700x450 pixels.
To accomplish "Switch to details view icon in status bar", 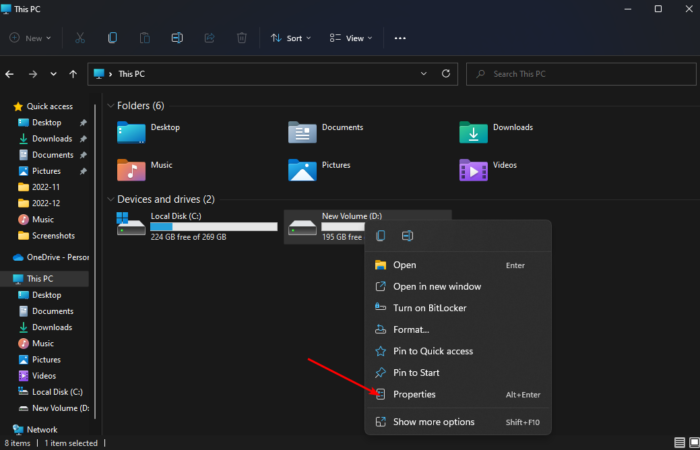I will point(679,442).
